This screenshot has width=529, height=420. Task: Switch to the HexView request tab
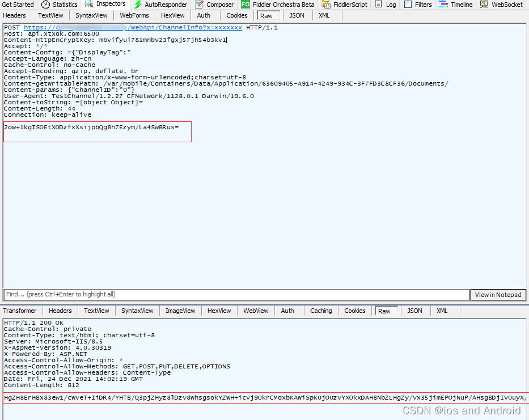(x=172, y=15)
